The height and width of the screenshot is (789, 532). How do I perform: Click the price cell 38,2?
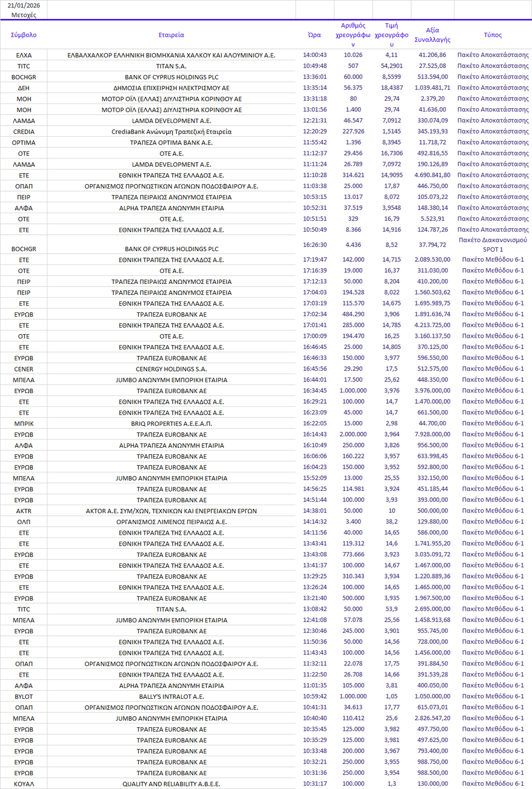point(392,521)
